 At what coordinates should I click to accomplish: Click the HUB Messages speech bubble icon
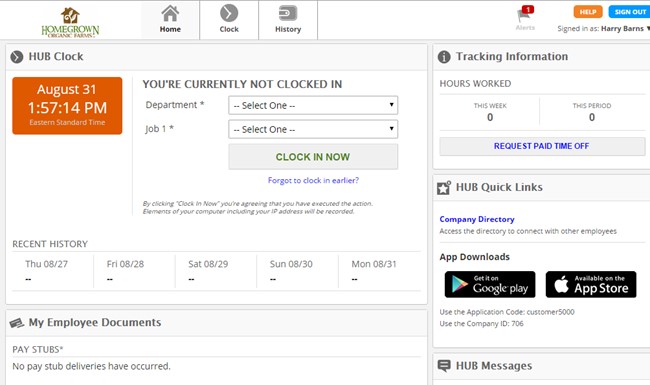(444, 366)
